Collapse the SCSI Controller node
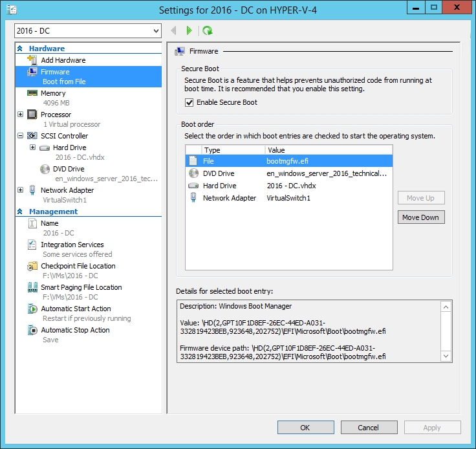Screen dimensions: 476x449 (x=21, y=136)
